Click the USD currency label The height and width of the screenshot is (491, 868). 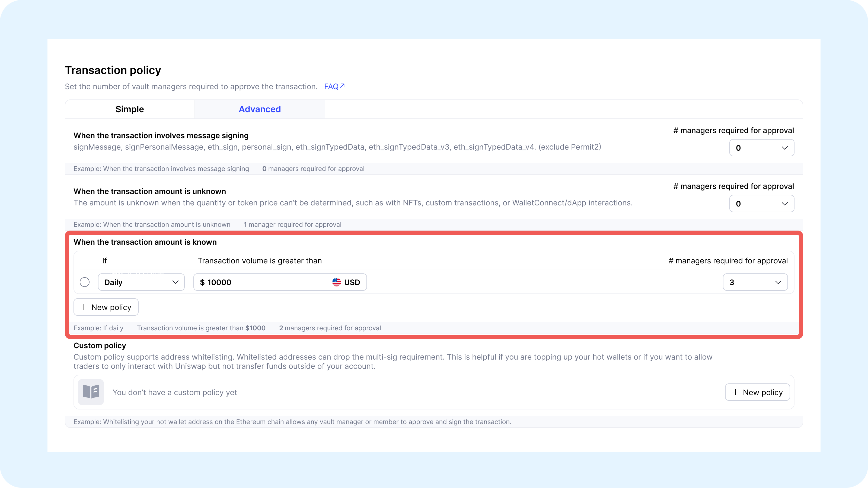(x=352, y=282)
